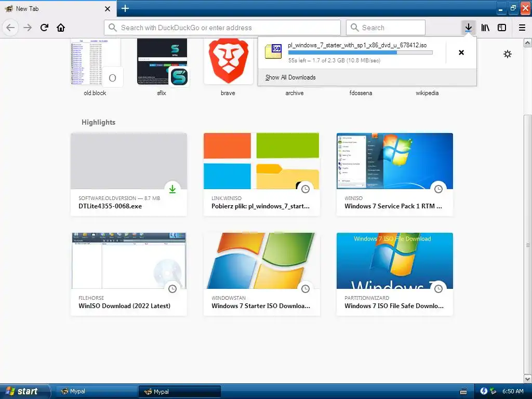Click the history clock on WINISO Service Pack card
Image resolution: width=532 pixels, height=399 pixels.
(438, 189)
